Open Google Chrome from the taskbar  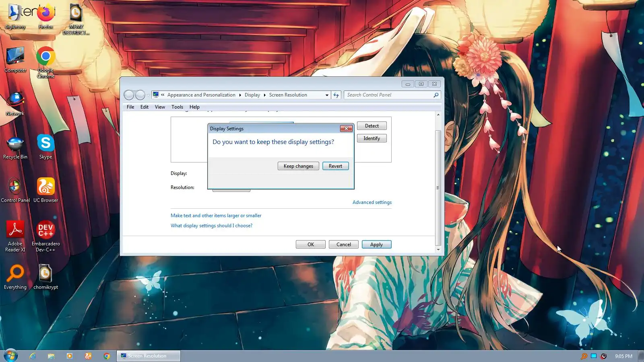(107, 356)
